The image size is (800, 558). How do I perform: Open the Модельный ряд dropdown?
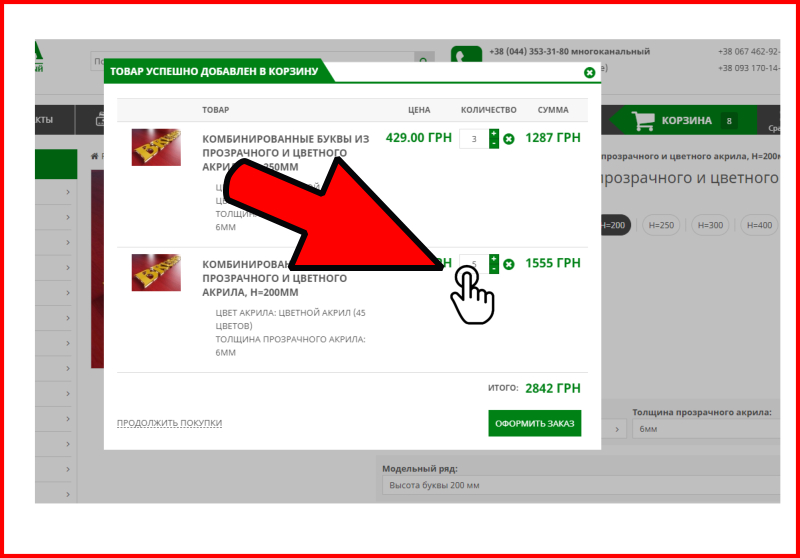point(580,486)
